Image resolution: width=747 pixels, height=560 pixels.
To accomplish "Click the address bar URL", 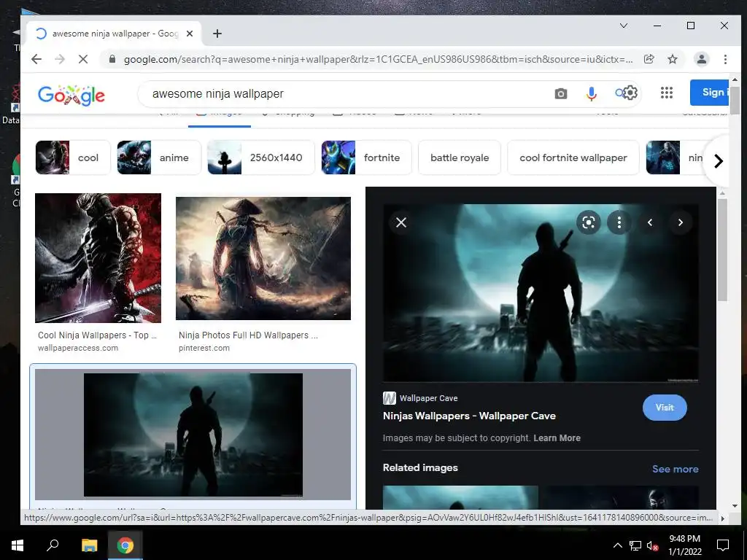I will pyautogui.click(x=379, y=59).
